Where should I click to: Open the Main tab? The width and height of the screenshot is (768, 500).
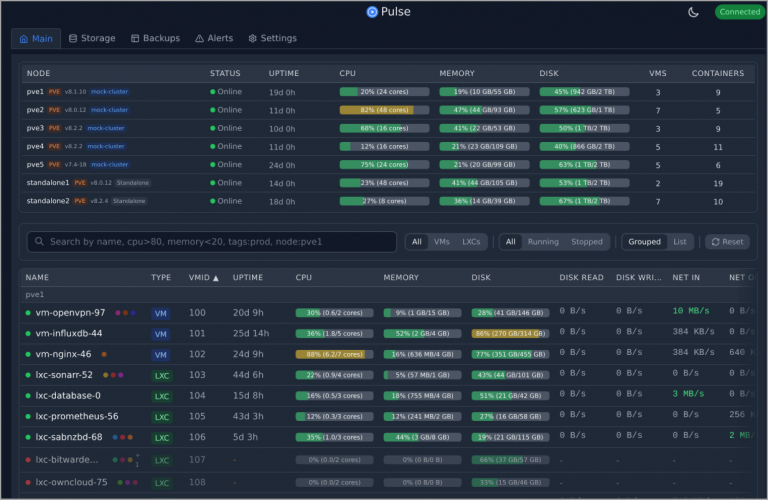pos(36,38)
